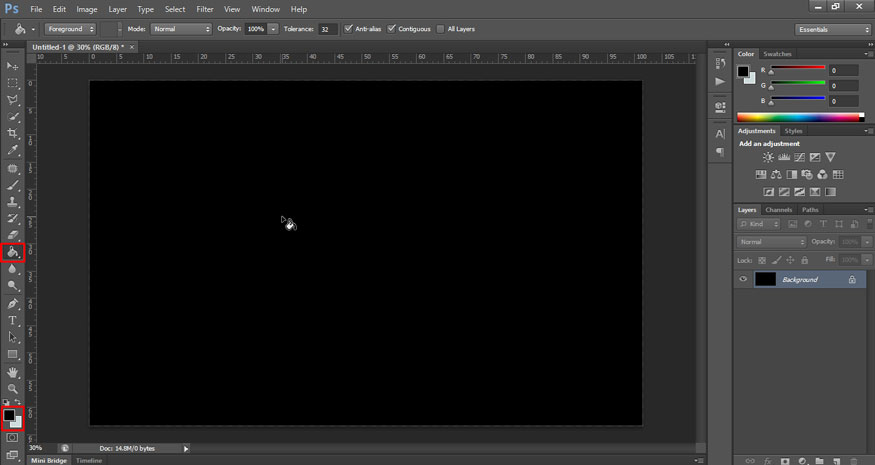
Task: Switch to the Channels tab
Action: (777, 210)
